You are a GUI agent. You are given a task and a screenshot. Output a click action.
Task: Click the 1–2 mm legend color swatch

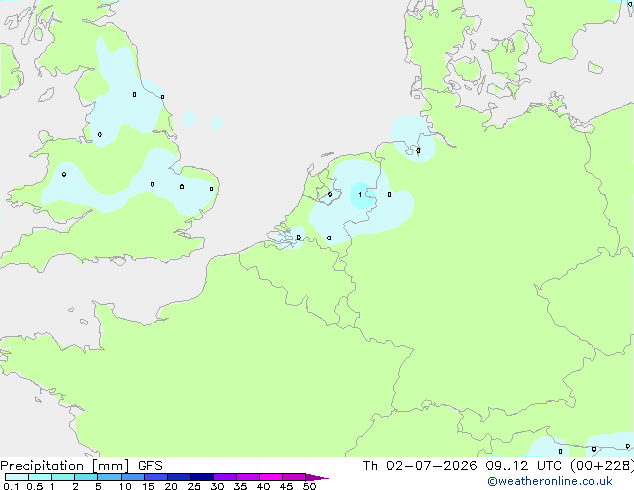(x=63, y=477)
